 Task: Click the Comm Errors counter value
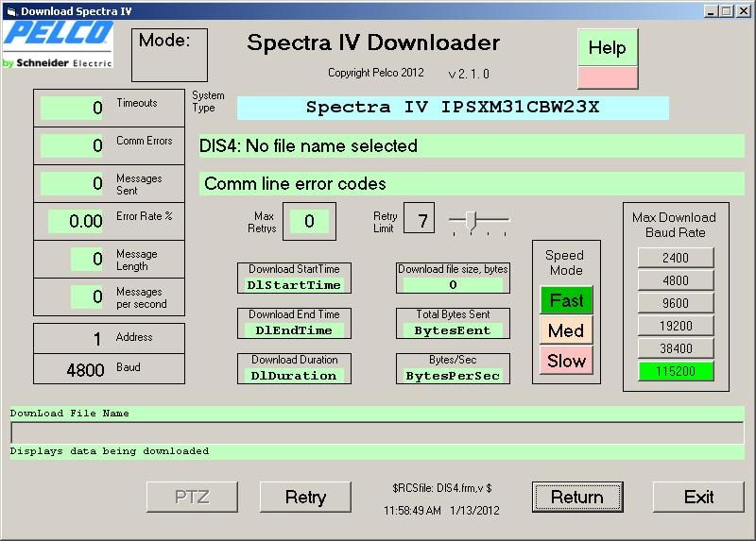73,145
